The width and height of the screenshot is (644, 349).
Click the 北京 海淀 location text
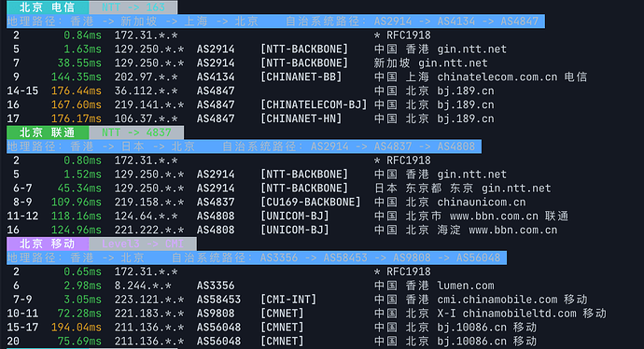tap(433, 230)
